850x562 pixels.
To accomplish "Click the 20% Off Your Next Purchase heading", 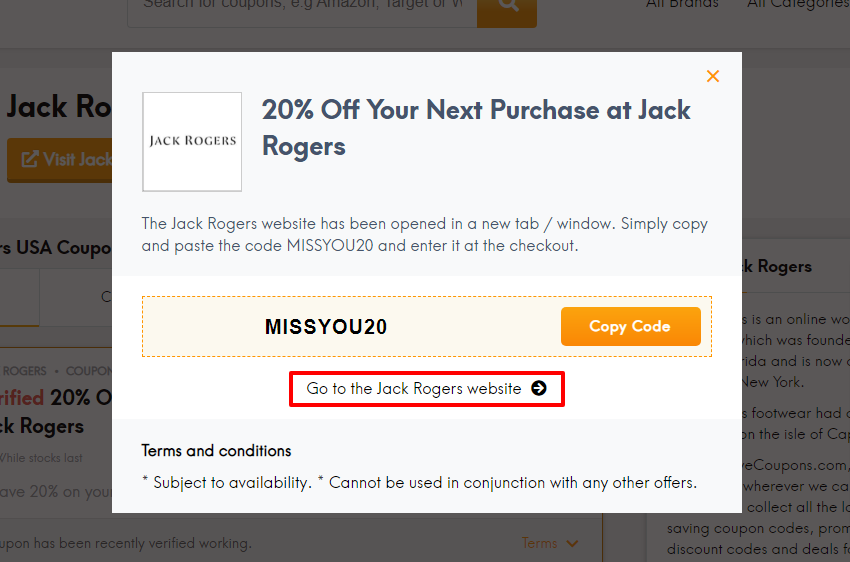I will click(x=476, y=128).
